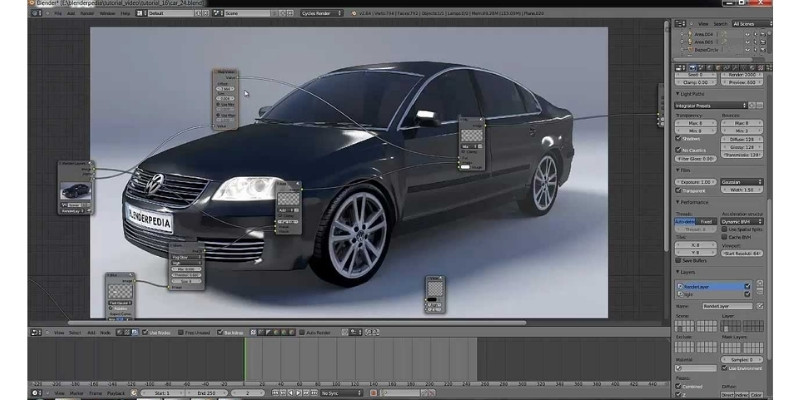Toggle the Shadows checkbox
The height and width of the screenshot is (400, 800).
pos(678,138)
